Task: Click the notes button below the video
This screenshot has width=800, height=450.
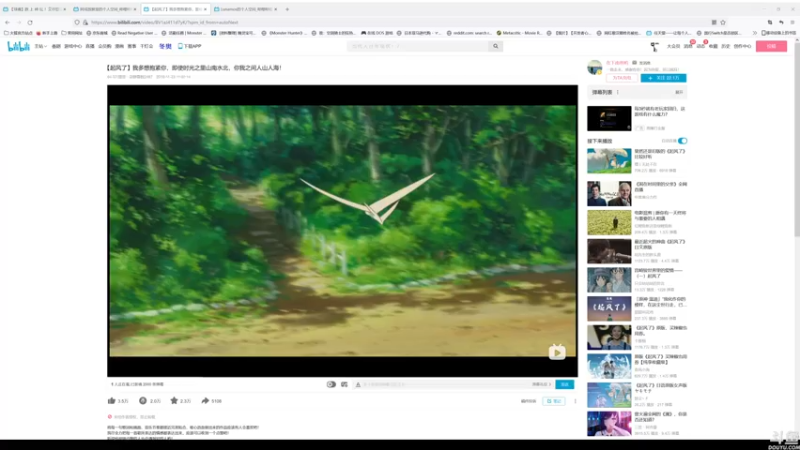Action: click(x=554, y=401)
